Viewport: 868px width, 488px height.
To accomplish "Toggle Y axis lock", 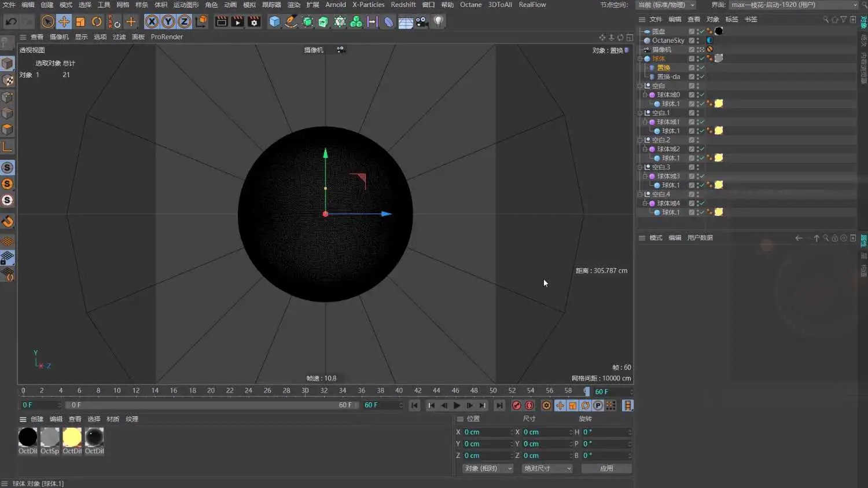I will [x=168, y=22].
